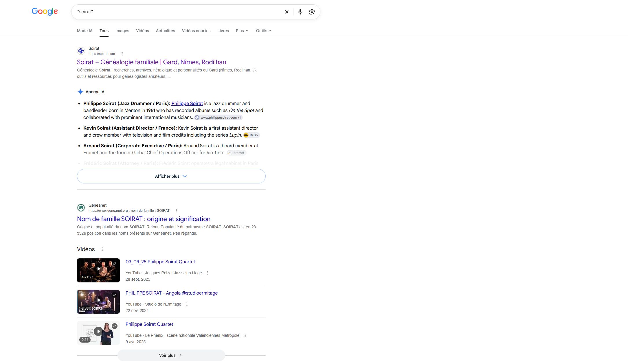The image size is (628, 364).
Task: Click the Vidéos section heading
Action: pyautogui.click(x=86, y=249)
